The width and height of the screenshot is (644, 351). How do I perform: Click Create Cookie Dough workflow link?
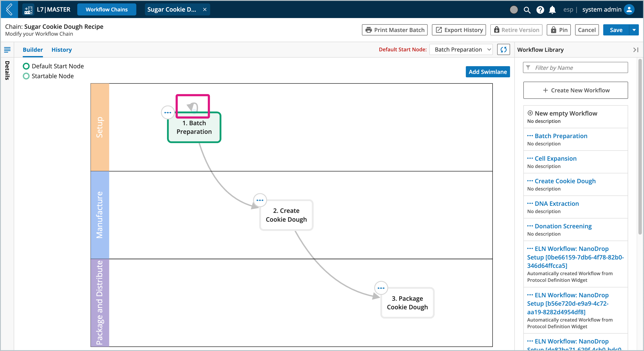click(x=566, y=181)
